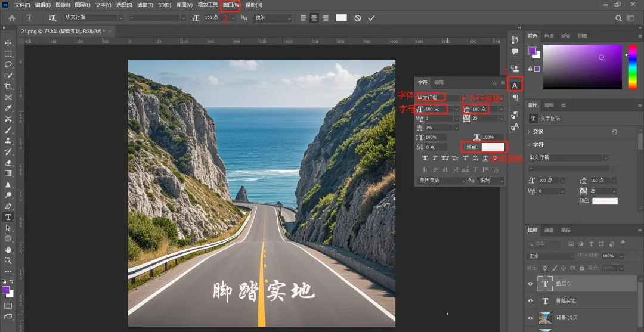Hide the 图层 1 layer

[x=531, y=284]
